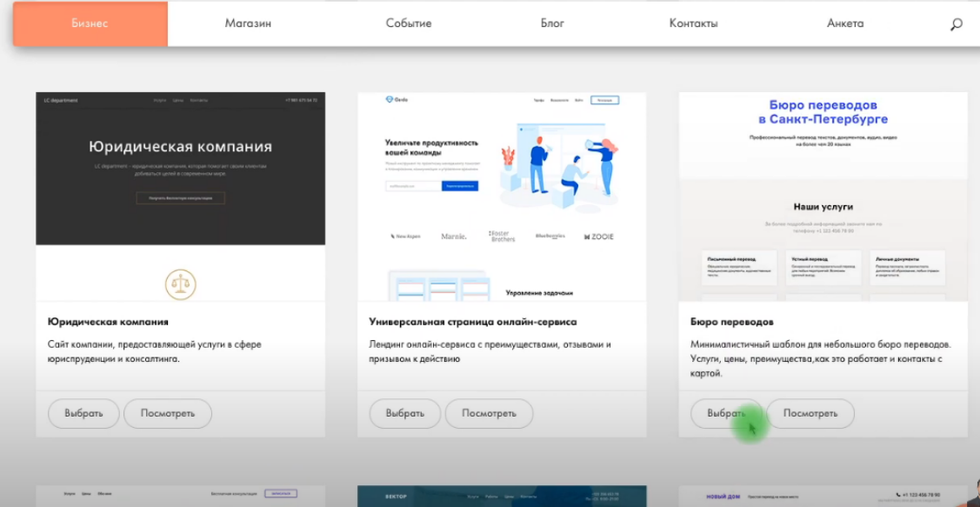Click Посмотреть for Универсальная страница онлайн-сервиса
This screenshot has width=980, height=507.
click(489, 413)
